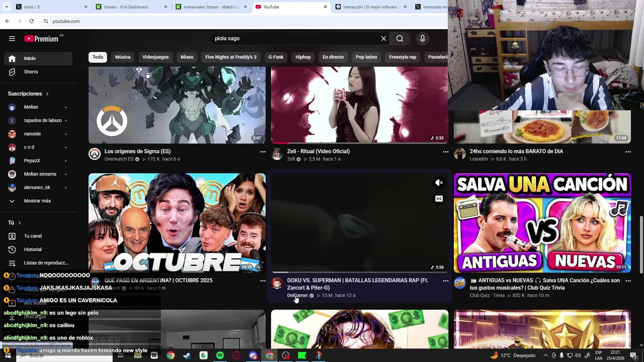The height and width of the screenshot is (362, 644).
Task: Click the magnifying glass search button
Action: click(399, 38)
